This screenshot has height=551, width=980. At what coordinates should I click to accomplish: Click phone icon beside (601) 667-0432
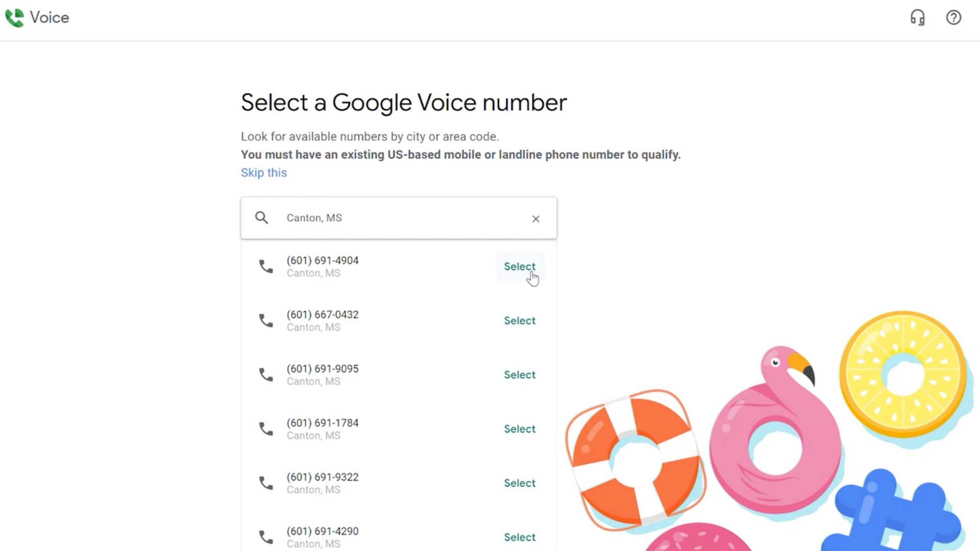coord(266,320)
